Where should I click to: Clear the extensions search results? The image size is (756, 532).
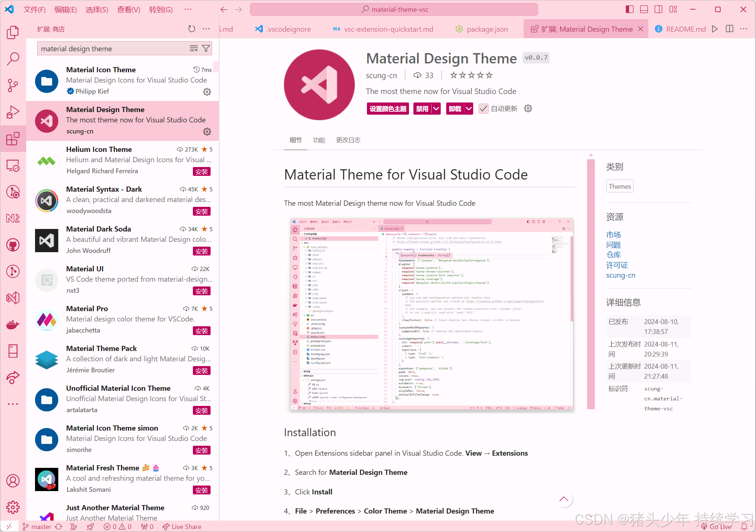click(x=194, y=49)
